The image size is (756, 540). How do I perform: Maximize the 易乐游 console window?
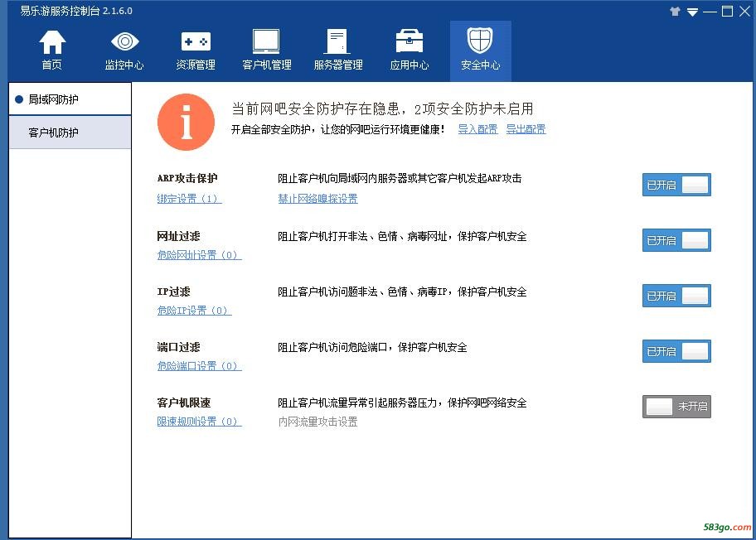tap(727, 11)
